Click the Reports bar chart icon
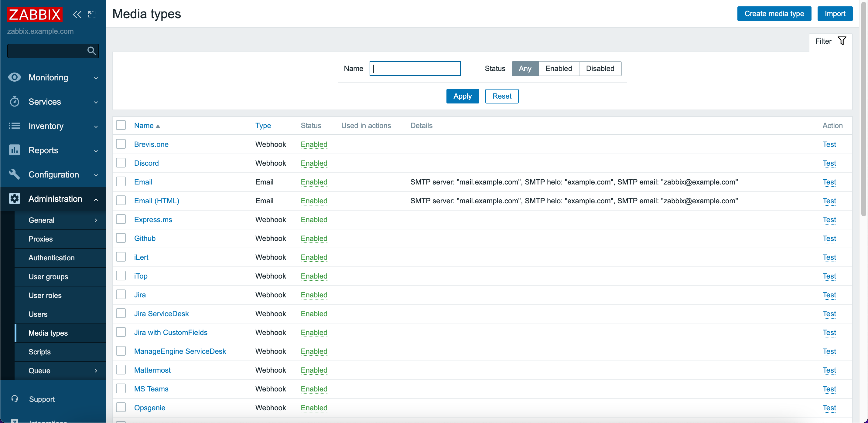This screenshot has width=868, height=423. (x=15, y=150)
